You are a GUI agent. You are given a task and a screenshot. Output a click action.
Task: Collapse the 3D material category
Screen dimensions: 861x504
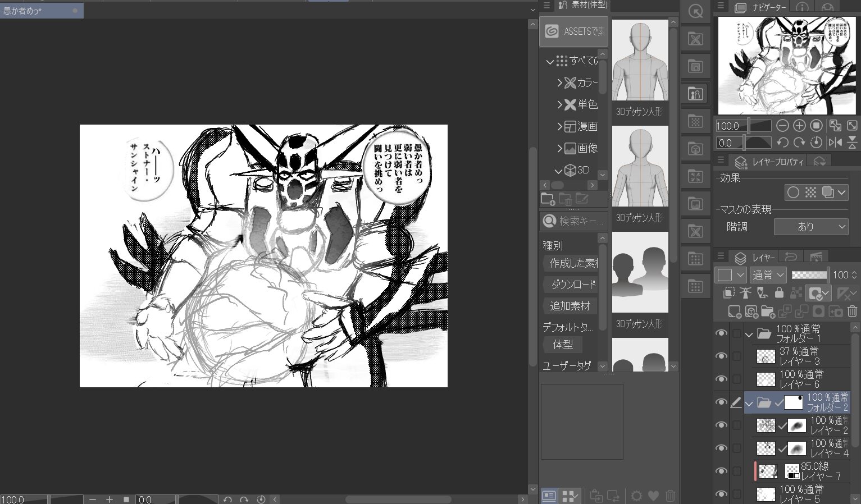click(x=558, y=170)
